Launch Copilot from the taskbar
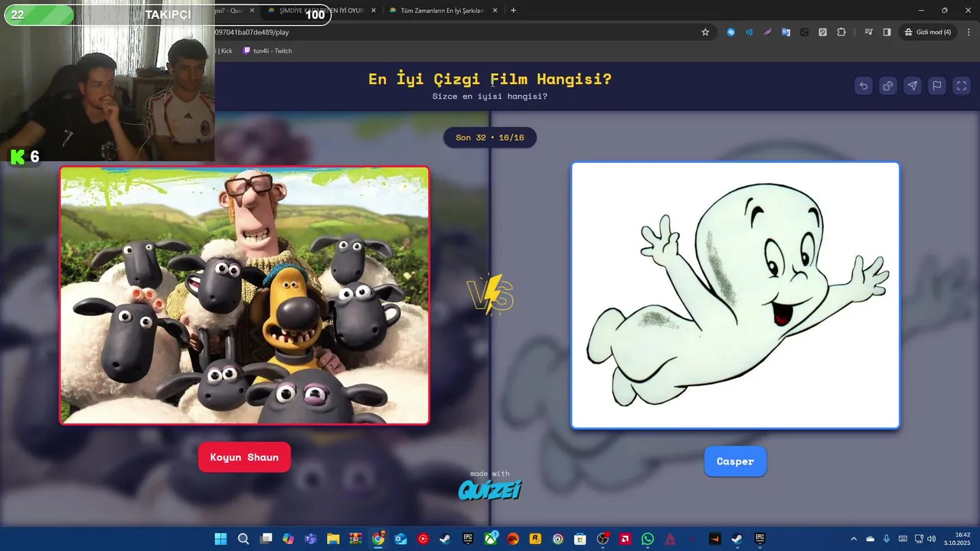980x551 pixels. click(x=288, y=539)
